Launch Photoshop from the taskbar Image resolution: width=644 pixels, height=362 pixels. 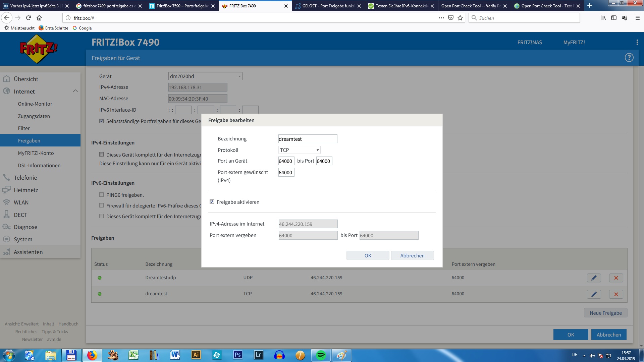click(237, 355)
